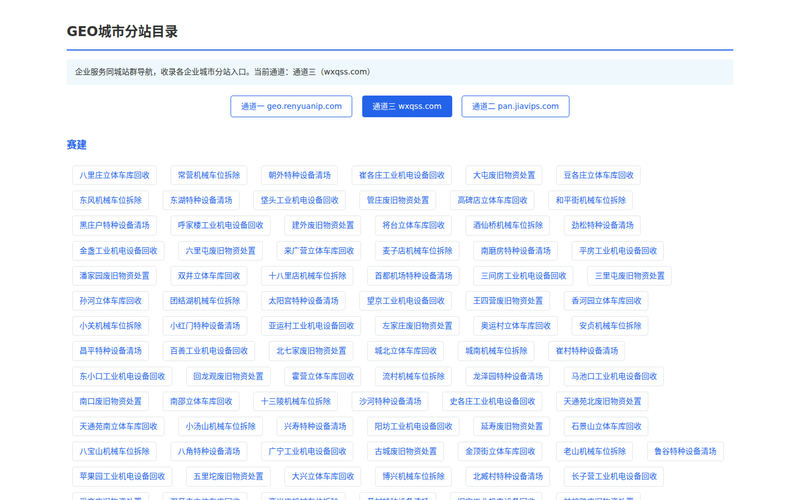
Task: Go to 北七家废旧物资处置 page
Action: 311,351
